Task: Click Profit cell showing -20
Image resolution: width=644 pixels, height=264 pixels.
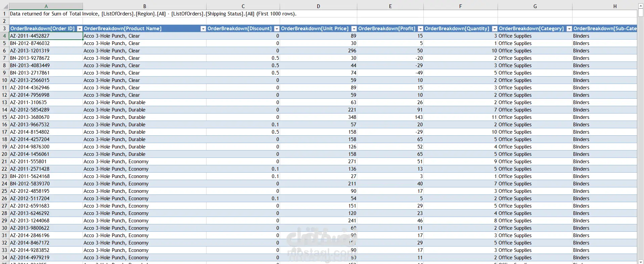Action: 390,58
